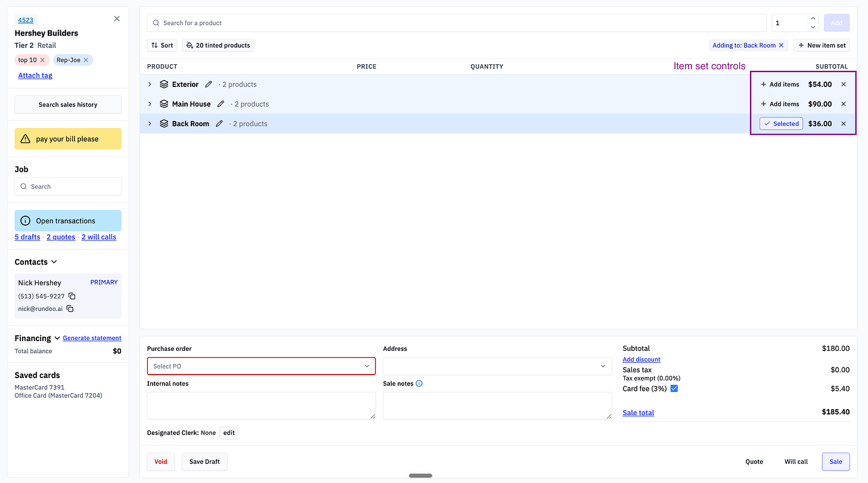The height and width of the screenshot is (483, 868).
Task: Add items to the Main House set
Action: [x=780, y=104]
